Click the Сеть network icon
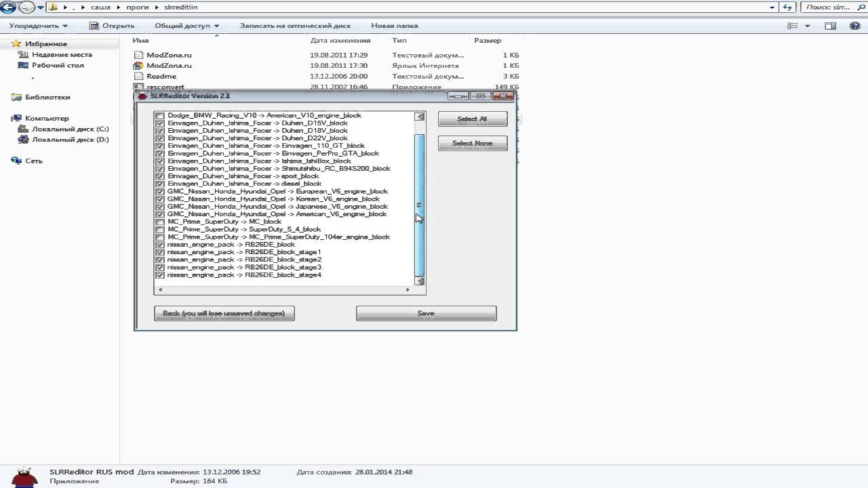The image size is (868, 488). click(16, 161)
